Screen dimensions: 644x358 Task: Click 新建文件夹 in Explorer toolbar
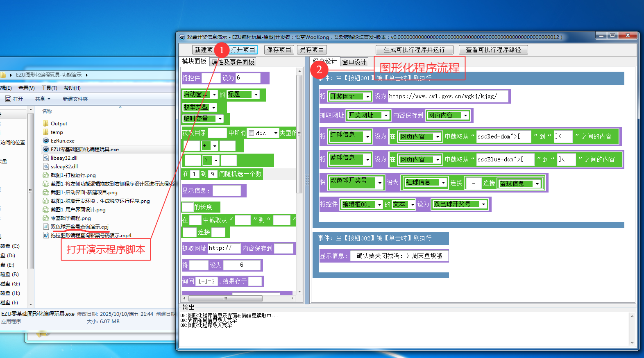pos(75,99)
